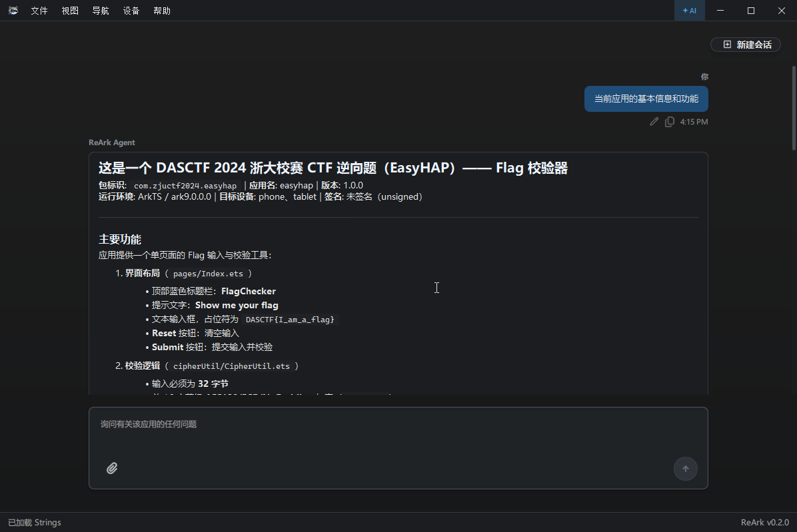Viewport: 797px width, 532px height.
Task: Click the ReArk raccoon app logo
Action: click(x=13, y=10)
